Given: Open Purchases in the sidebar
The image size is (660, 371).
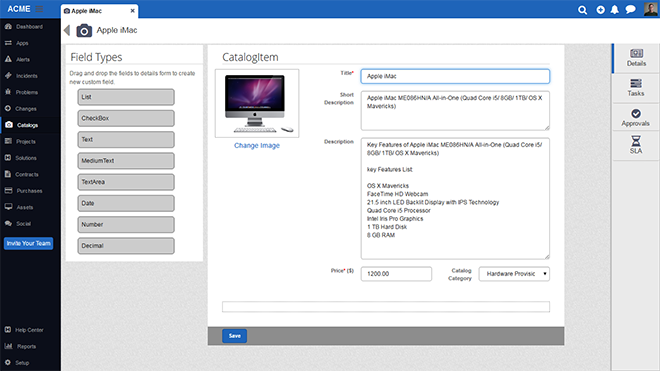Looking at the screenshot, I should tap(29, 191).
